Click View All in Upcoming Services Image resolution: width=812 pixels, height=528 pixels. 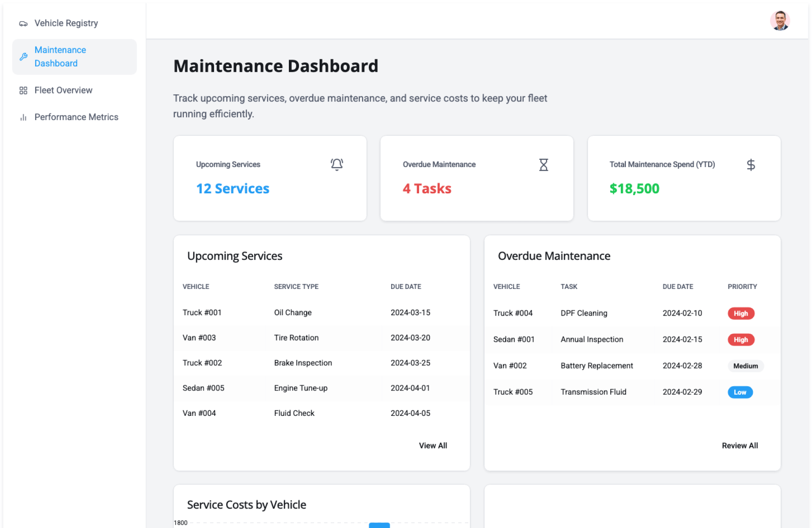pyautogui.click(x=433, y=445)
